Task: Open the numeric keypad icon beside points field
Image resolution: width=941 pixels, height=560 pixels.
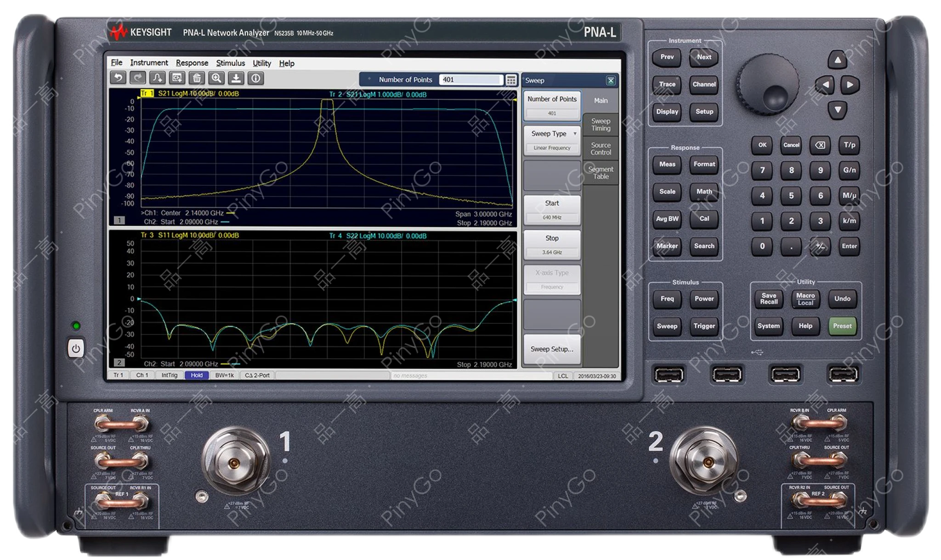Action: point(511,80)
